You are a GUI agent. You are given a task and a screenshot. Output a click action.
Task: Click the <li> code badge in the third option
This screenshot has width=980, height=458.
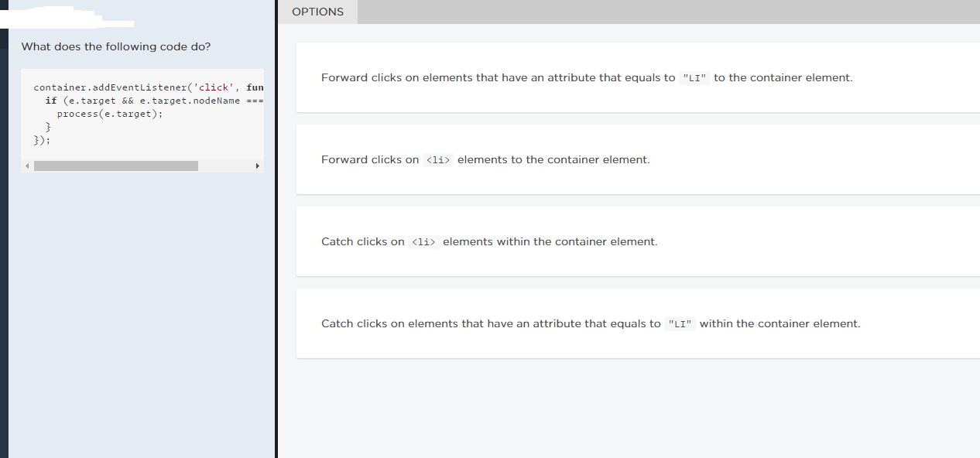coord(423,242)
